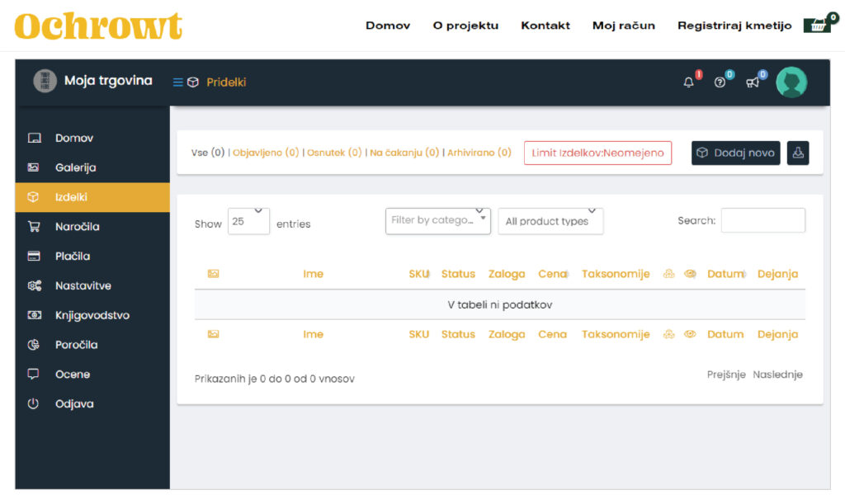Click Registriraj kmetijo in the top navigation
This screenshot has height=504, width=845.
point(734,26)
